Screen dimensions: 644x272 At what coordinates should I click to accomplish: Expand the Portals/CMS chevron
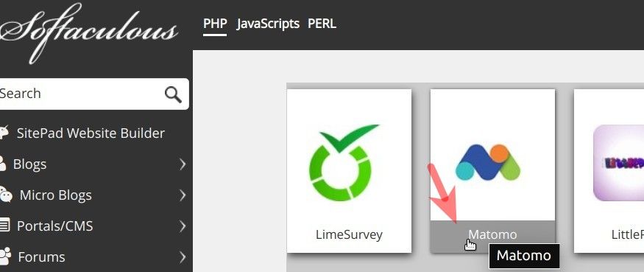pyautogui.click(x=183, y=226)
